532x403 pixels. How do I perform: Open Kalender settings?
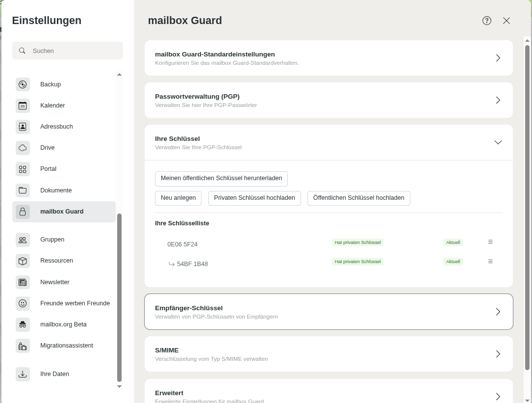pyautogui.click(x=64, y=106)
